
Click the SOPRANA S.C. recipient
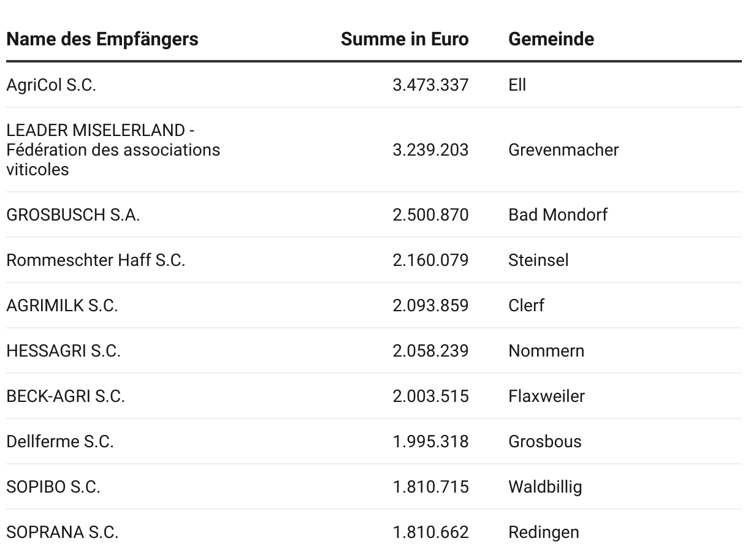tap(63, 532)
